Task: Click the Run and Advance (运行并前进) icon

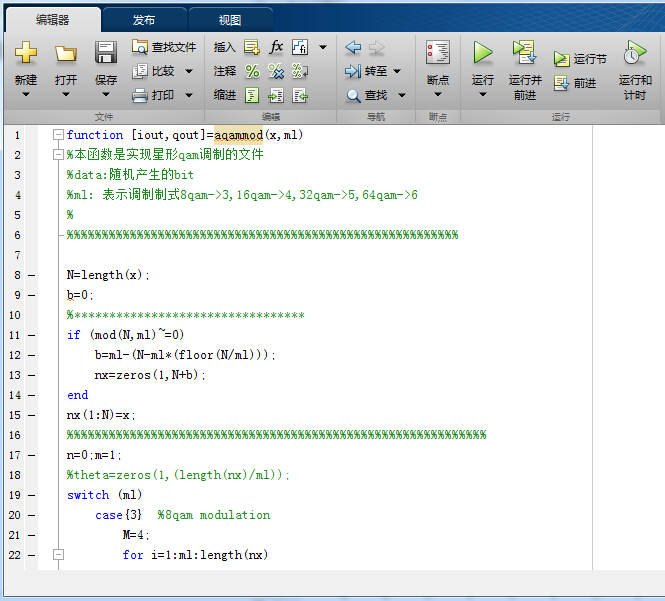Action: pos(525,52)
